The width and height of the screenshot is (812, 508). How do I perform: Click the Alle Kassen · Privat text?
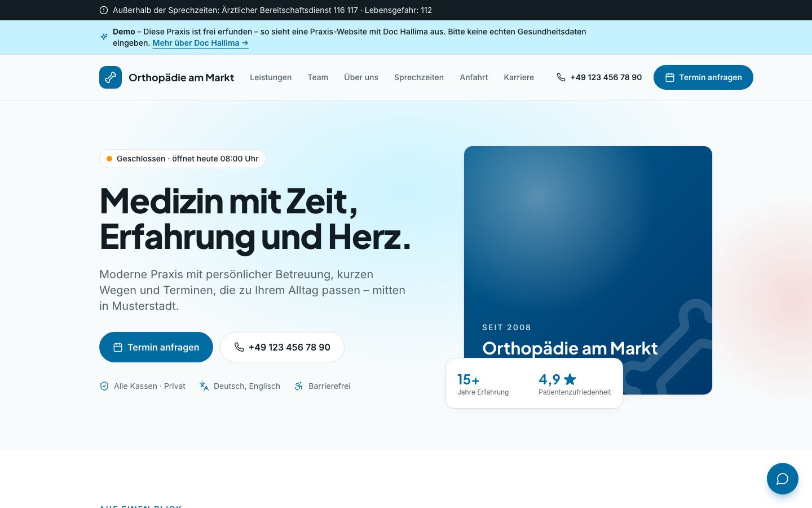(149, 386)
